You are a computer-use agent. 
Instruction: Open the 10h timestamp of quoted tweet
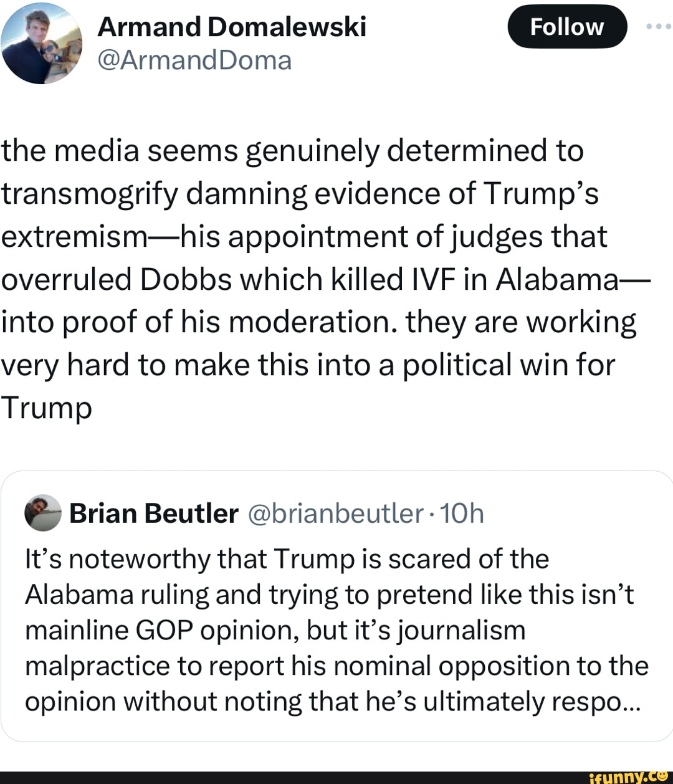pos(462,513)
